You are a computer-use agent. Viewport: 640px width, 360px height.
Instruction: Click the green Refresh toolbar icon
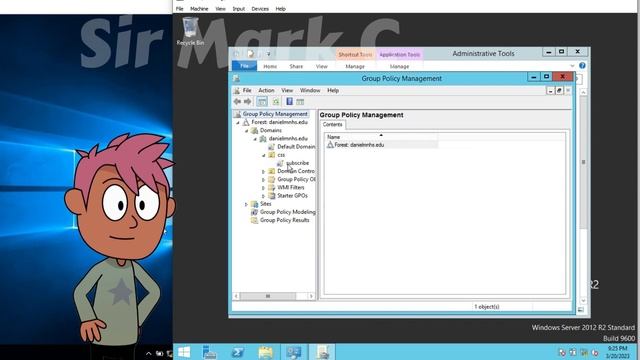coord(276,102)
